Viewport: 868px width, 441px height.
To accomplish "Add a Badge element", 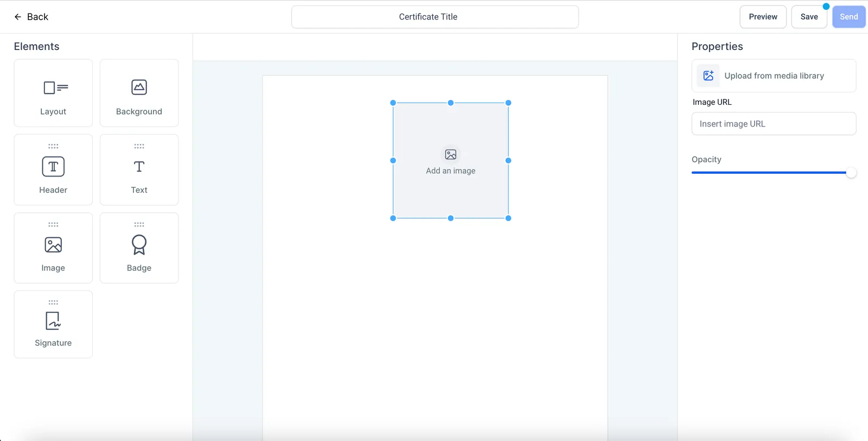I will coord(139,248).
